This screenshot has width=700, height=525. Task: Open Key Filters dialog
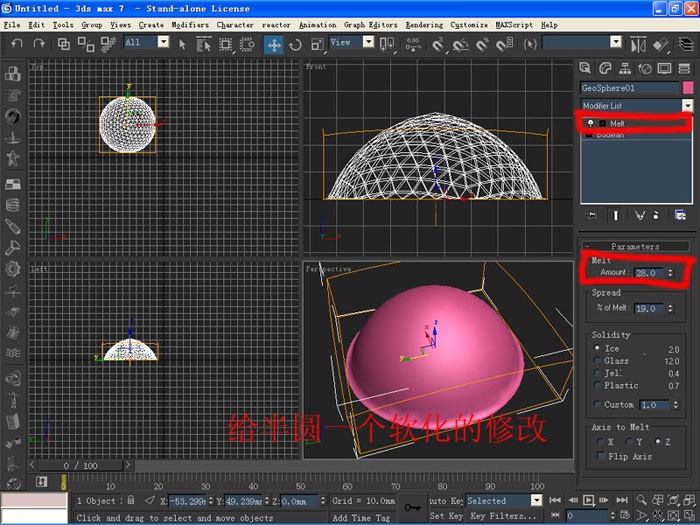click(x=503, y=516)
